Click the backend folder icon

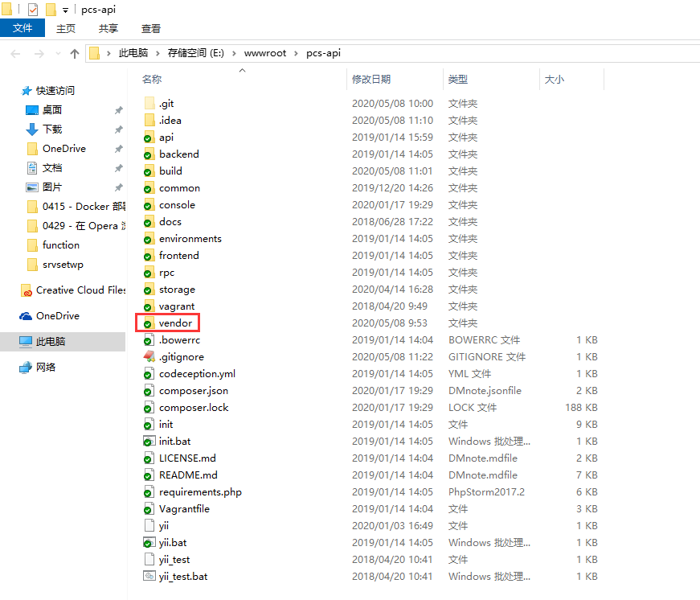tap(149, 154)
